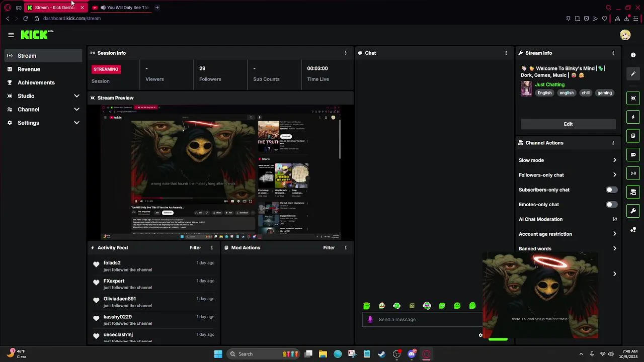
Task: Open chat settings gear icon
Action: click(480, 335)
